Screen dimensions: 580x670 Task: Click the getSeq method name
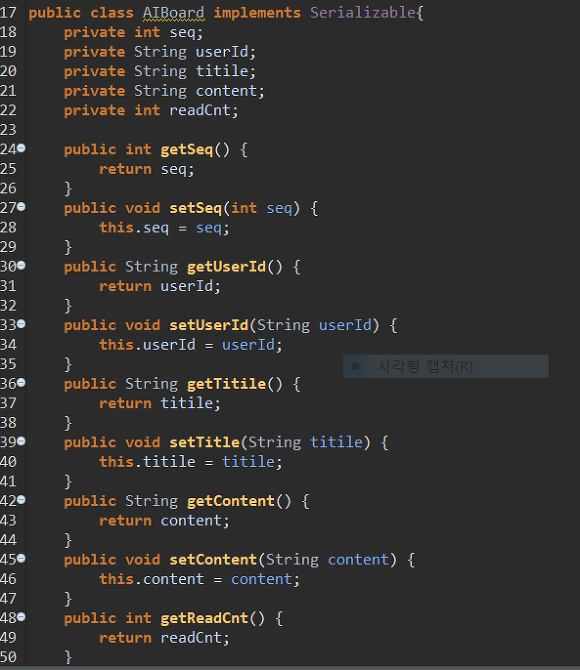[x=187, y=150]
